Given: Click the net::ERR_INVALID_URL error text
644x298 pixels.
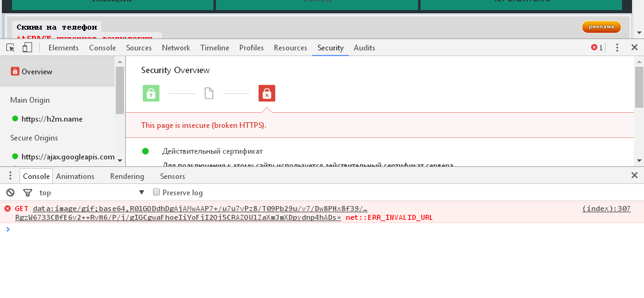Looking at the screenshot, I should (389, 217).
